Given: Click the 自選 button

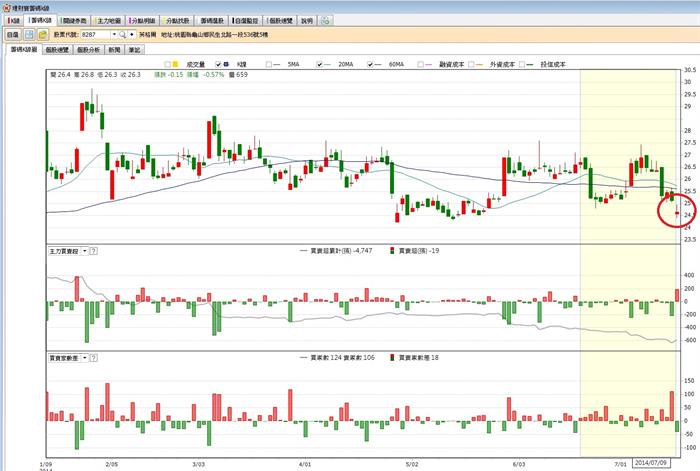Looking at the screenshot, I should click(13, 34).
